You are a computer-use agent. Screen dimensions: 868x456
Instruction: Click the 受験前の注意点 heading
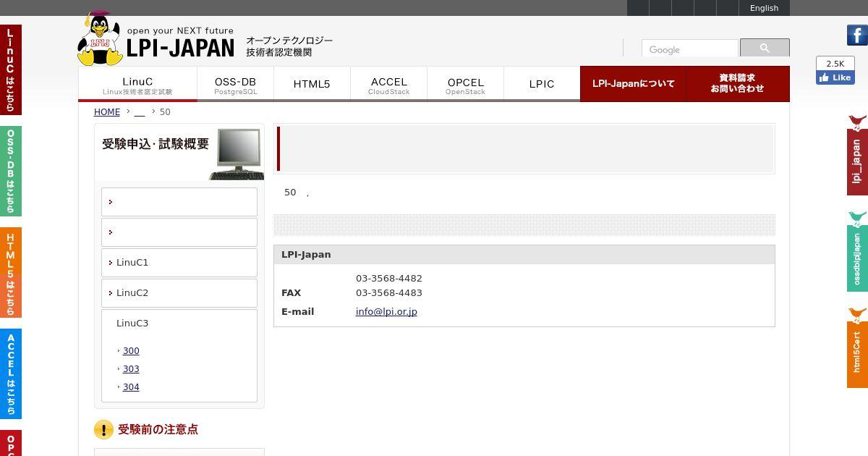coord(158,429)
